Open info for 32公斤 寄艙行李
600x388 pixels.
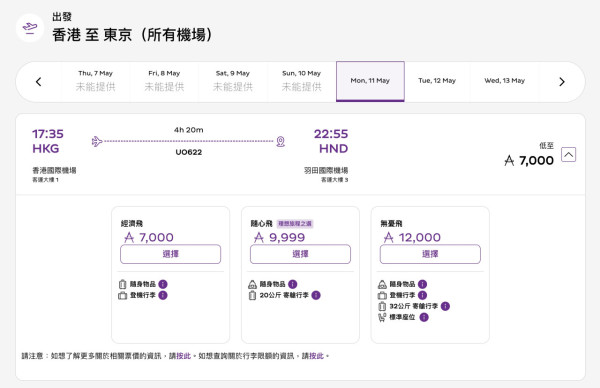[445, 306]
